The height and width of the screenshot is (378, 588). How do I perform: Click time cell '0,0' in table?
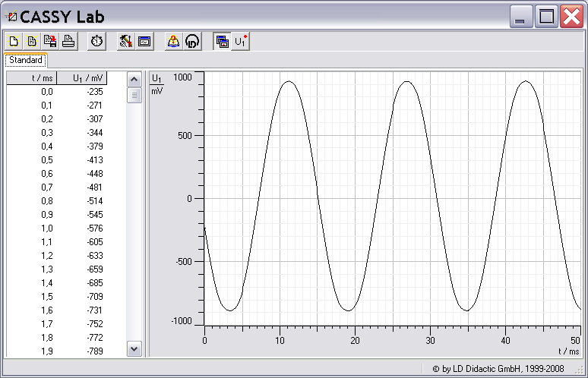point(47,92)
